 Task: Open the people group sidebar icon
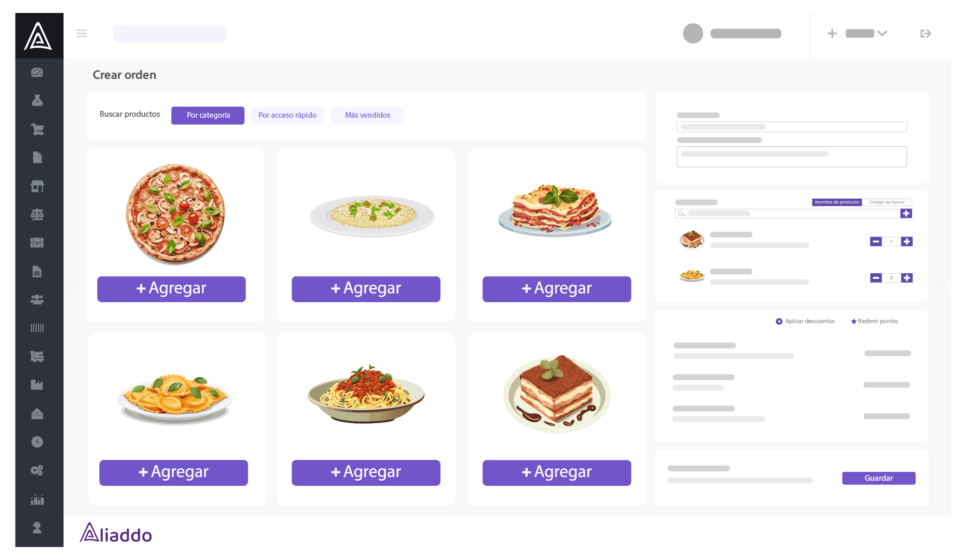tap(37, 300)
